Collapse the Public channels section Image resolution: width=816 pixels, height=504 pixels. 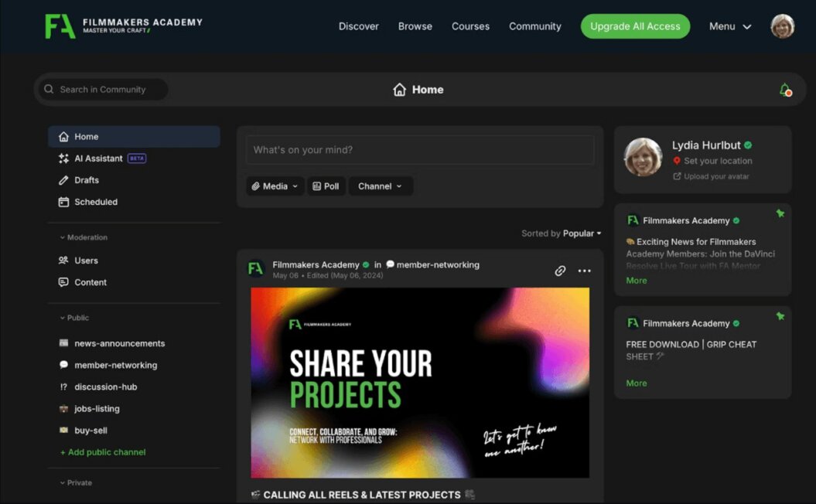[74, 318]
